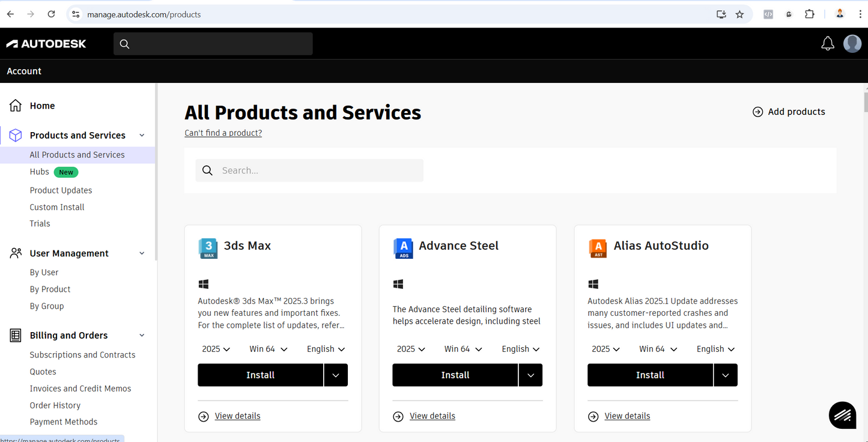Expand install options arrow for Advance Steel

pyautogui.click(x=530, y=375)
